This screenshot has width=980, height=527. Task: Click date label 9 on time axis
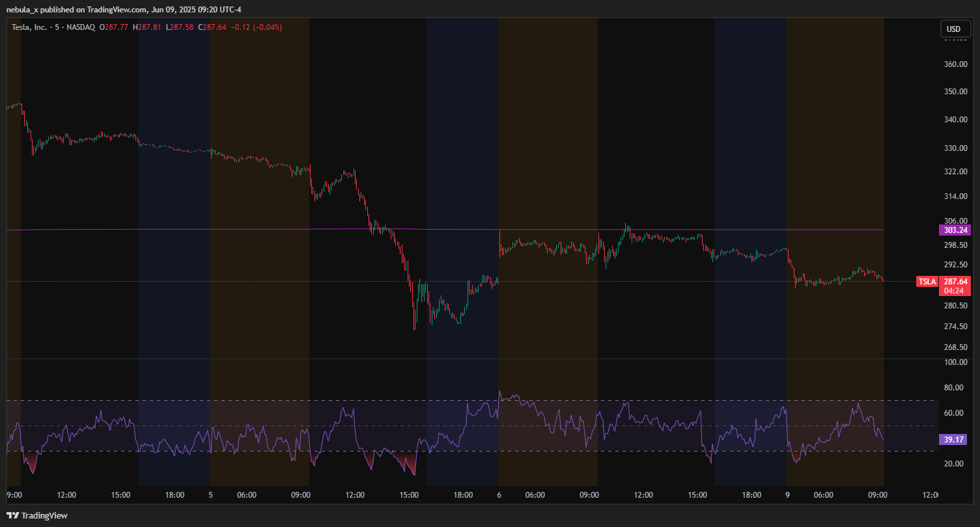coord(787,495)
